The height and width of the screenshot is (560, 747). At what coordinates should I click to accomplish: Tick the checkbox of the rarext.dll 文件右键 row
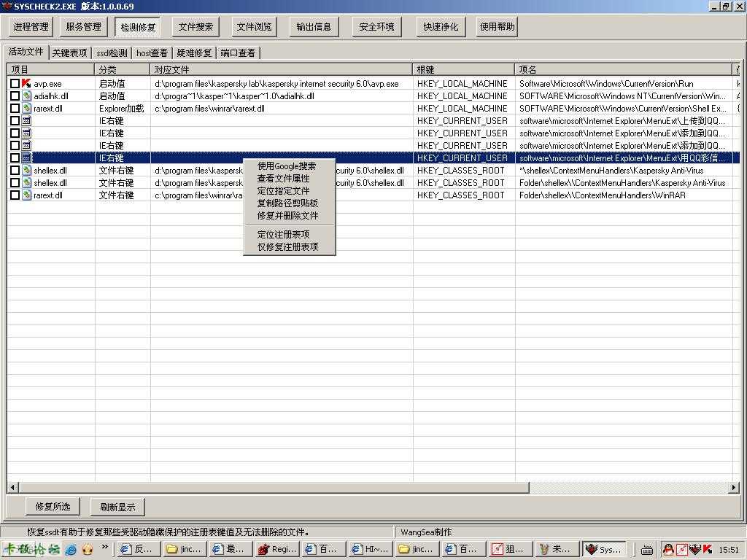(x=15, y=195)
